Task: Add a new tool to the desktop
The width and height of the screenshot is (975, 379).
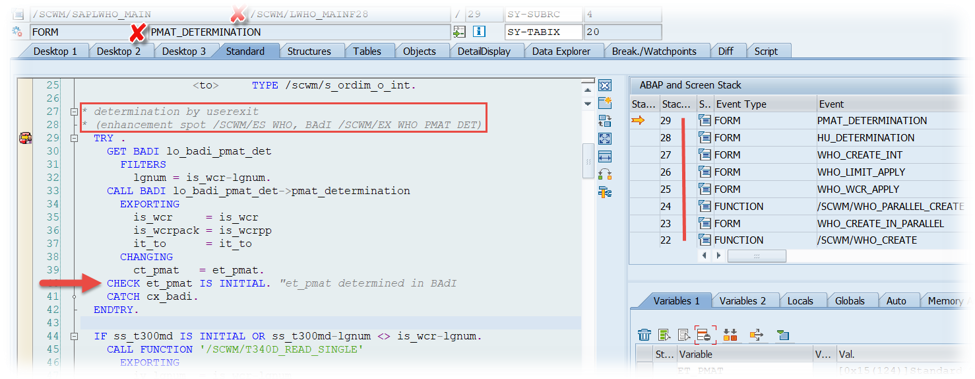Action: pos(605,103)
